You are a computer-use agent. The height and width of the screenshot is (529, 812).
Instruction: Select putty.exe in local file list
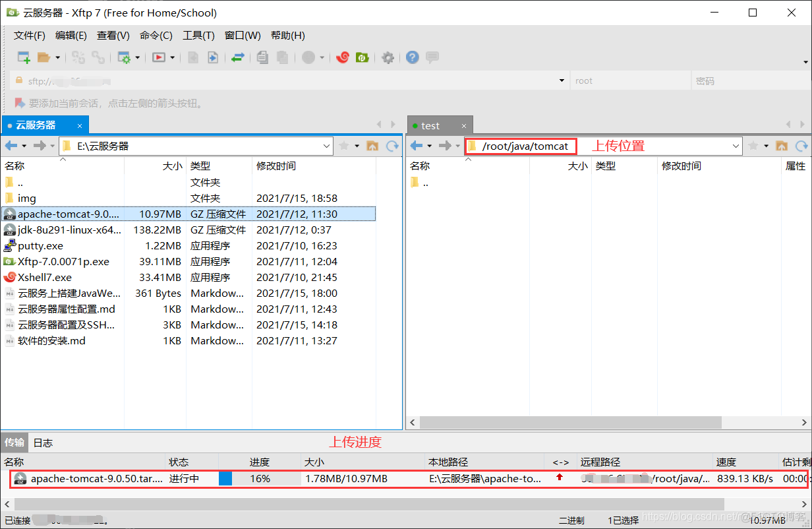point(188,245)
